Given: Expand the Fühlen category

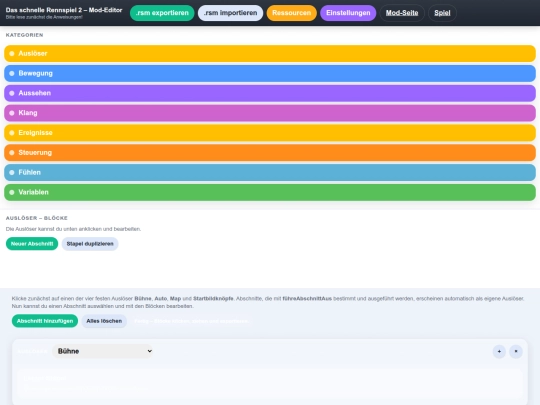Looking at the screenshot, I should (x=270, y=172).
